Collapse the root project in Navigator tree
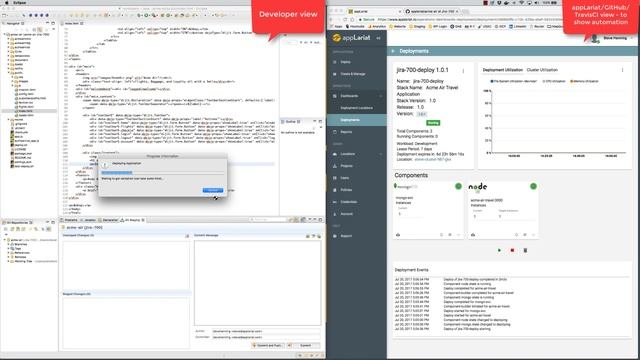 click(4, 35)
